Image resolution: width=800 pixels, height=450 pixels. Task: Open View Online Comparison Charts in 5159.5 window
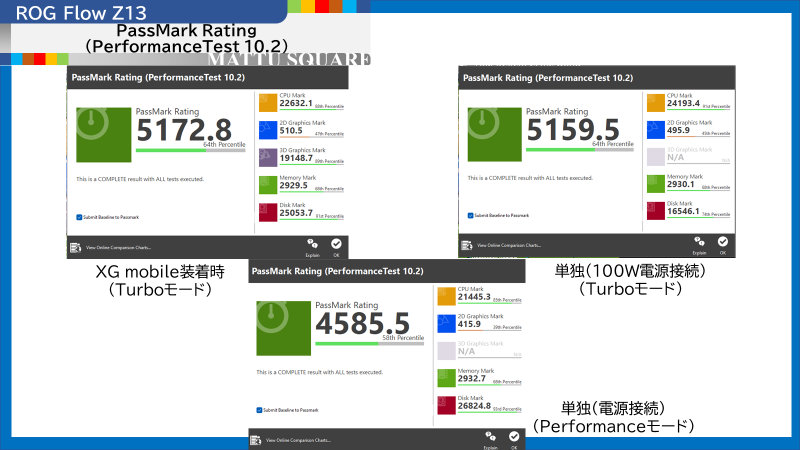point(509,245)
